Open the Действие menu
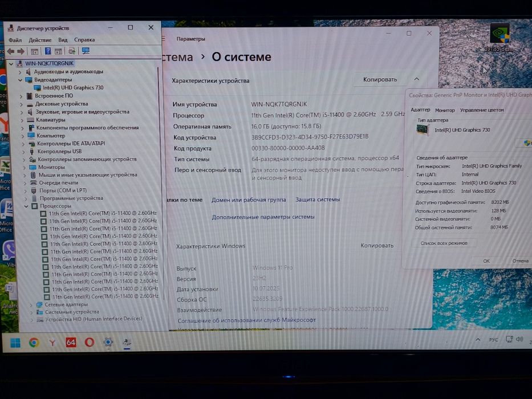 tap(40, 40)
